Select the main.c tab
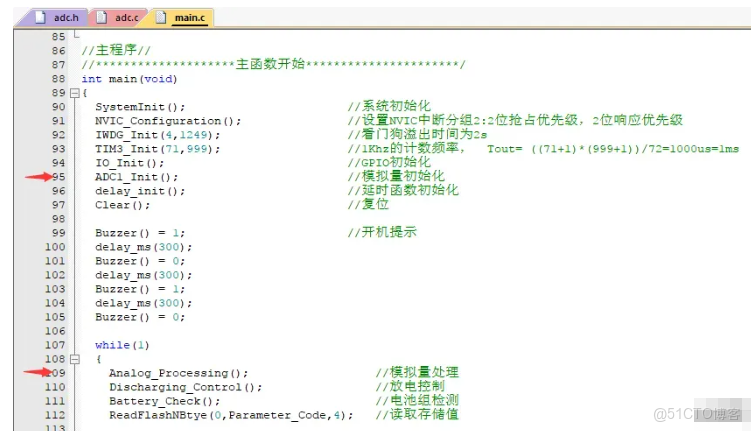The width and height of the screenshot is (751, 431). tap(182, 18)
